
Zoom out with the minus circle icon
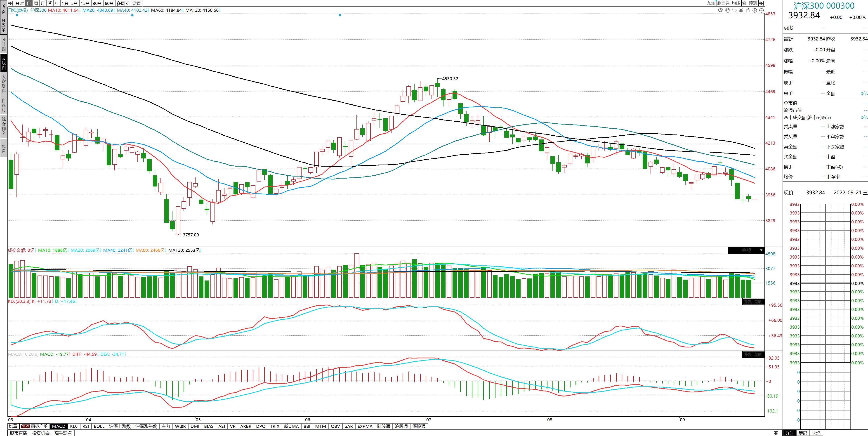(x=761, y=10)
